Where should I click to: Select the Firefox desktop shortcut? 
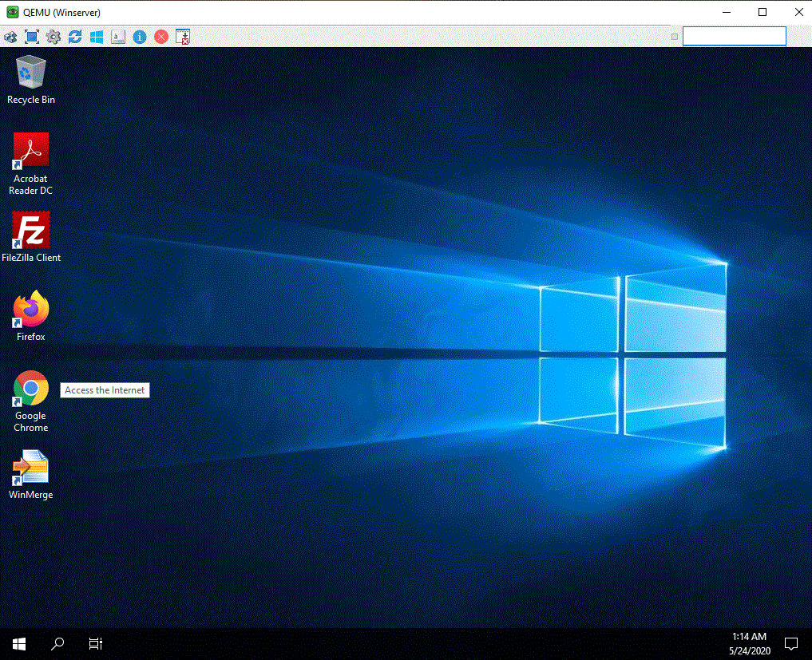pos(30,316)
